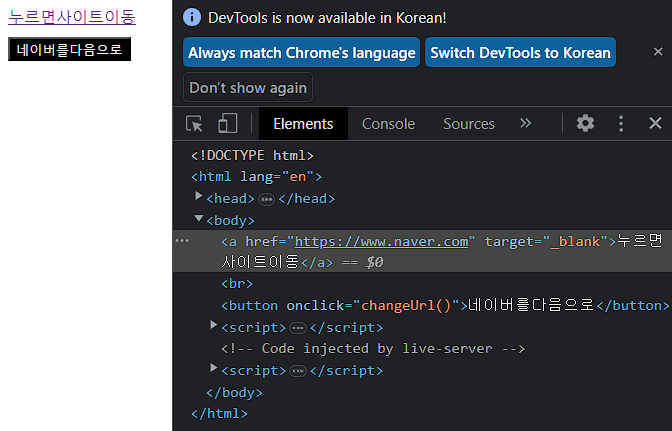
Task: Collapse the body element node
Action: [198, 218]
